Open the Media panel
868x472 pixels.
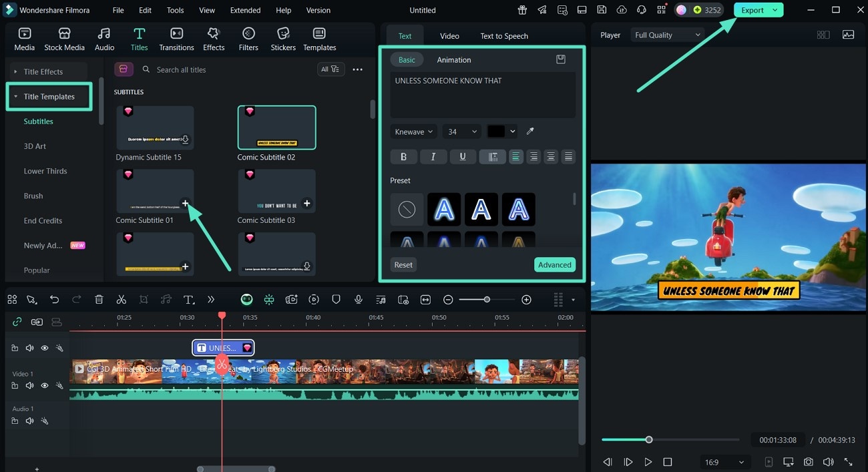[x=24, y=39]
